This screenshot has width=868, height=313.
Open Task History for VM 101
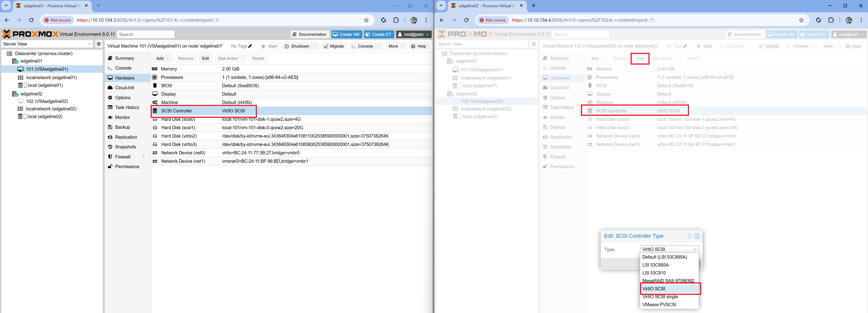[127, 107]
